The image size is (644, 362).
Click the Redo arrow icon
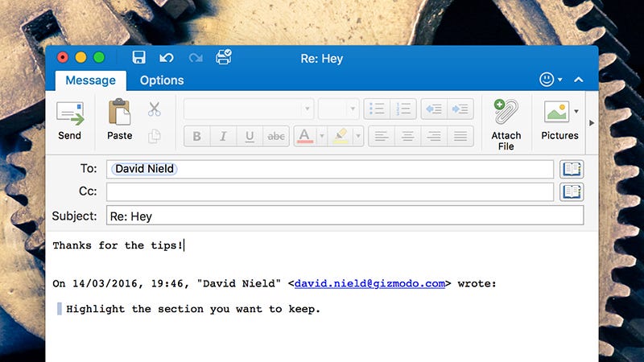coord(196,58)
